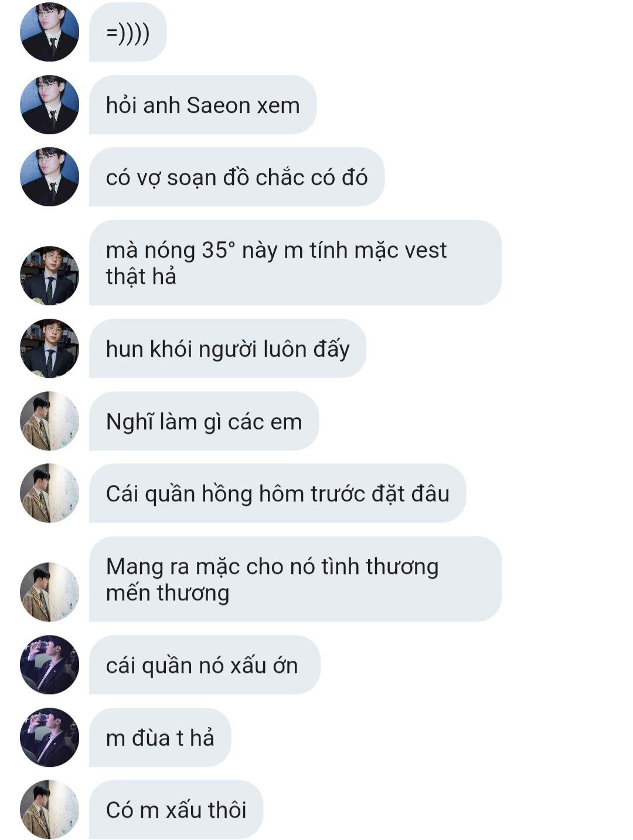Tap the 'Nghĩ làm gì các em' bubble
The image size is (633, 840).
(x=204, y=421)
